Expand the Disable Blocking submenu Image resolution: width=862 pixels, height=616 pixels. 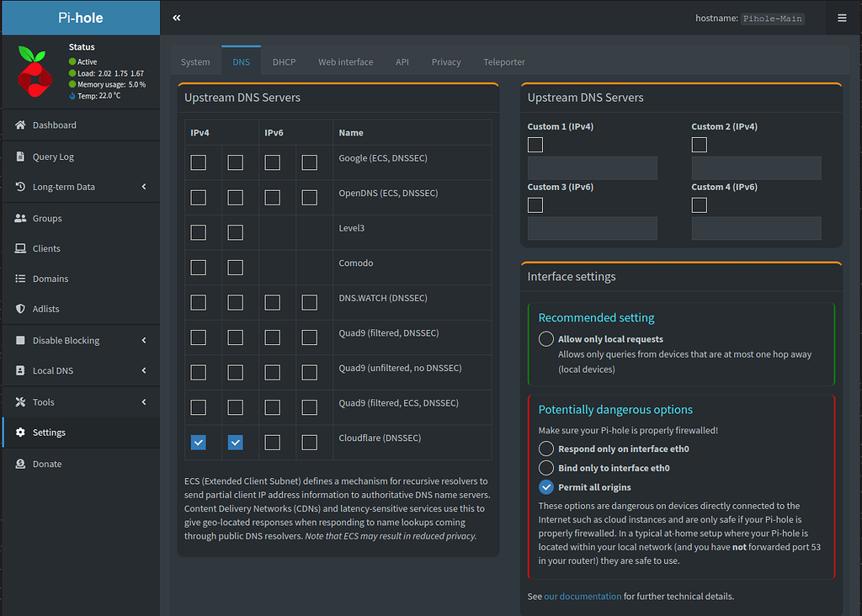(x=144, y=340)
